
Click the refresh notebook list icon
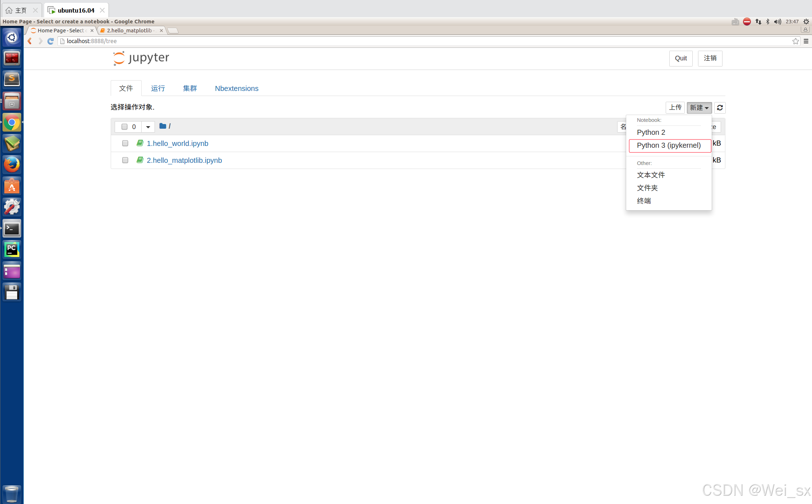720,107
